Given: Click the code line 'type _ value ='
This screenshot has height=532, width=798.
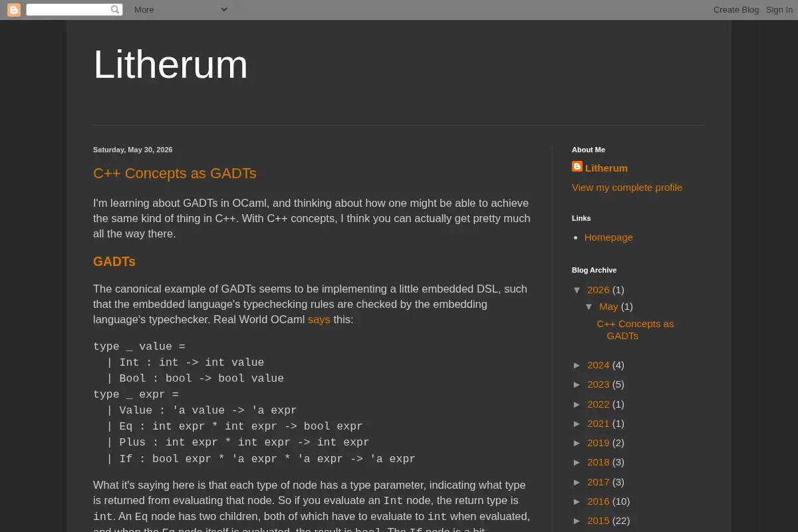Looking at the screenshot, I should pyautogui.click(x=139, y=346).
